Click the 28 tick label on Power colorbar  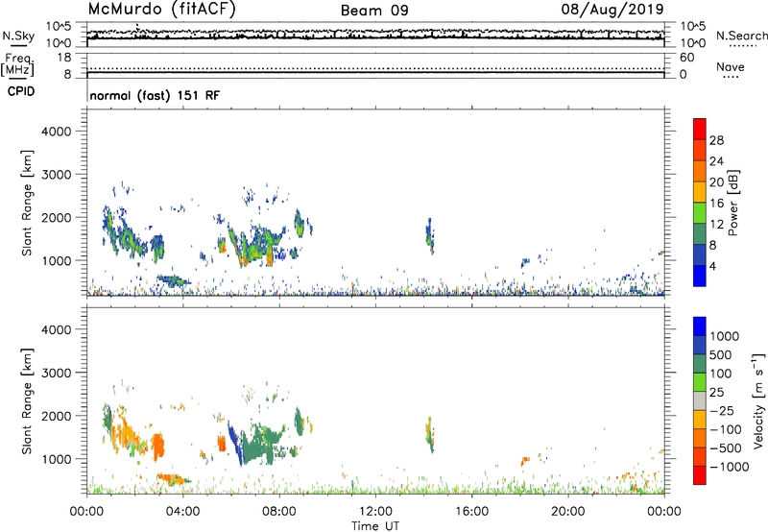[716, 140]
